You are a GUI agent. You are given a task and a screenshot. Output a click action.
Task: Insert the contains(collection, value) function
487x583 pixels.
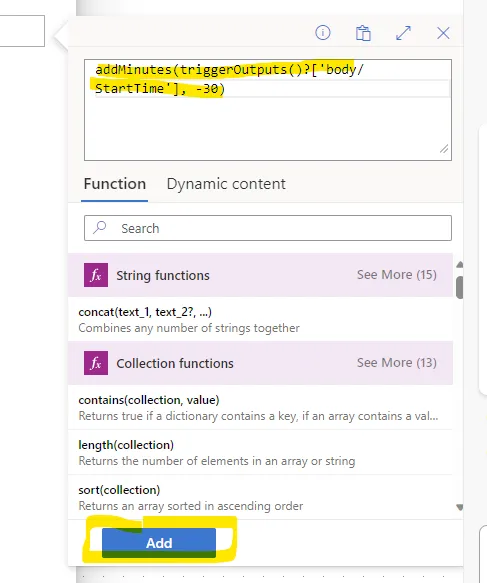pyautogui.click(x=260, y=408)
